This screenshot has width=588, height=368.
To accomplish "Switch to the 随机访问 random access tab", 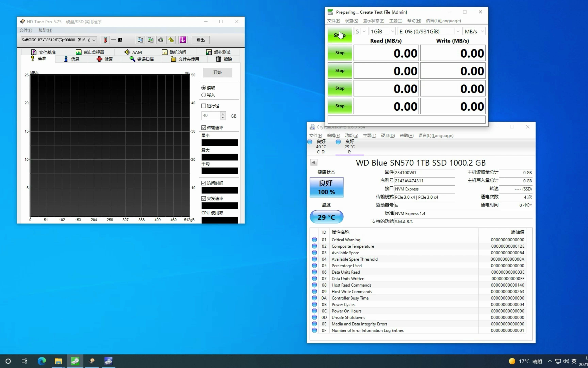I will [x=174, y=52].
